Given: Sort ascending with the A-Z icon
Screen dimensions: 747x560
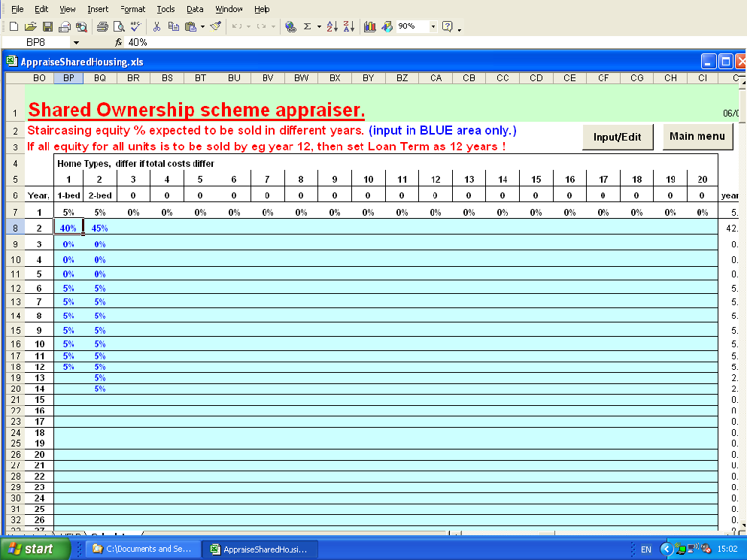Looking at the screenshot, I should point(332,26).
